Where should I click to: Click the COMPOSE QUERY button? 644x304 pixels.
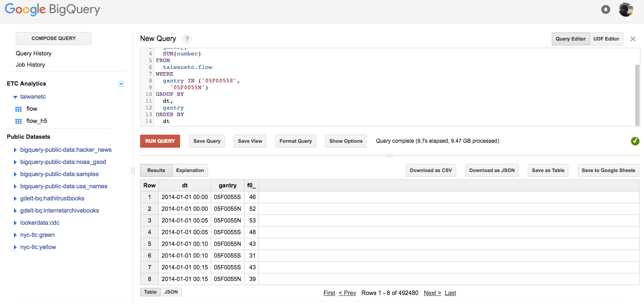click(54, 38)
